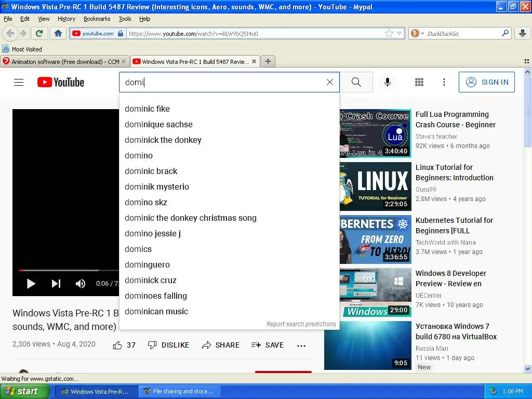This screenshot has width=532, height=399.
Task: Open the File menu
Action: 8,19
